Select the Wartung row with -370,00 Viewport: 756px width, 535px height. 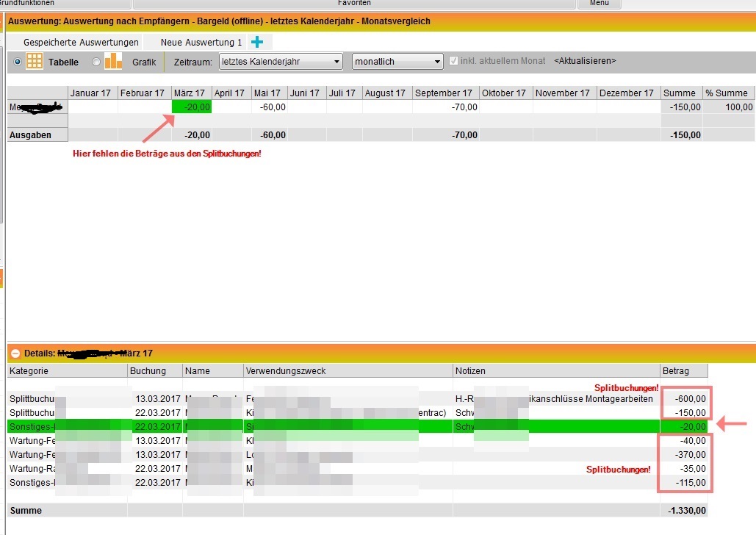358,454
